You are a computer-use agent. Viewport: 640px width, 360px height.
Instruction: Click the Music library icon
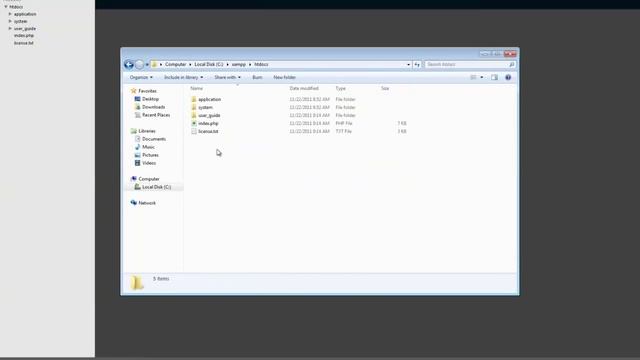pos(138,147)
